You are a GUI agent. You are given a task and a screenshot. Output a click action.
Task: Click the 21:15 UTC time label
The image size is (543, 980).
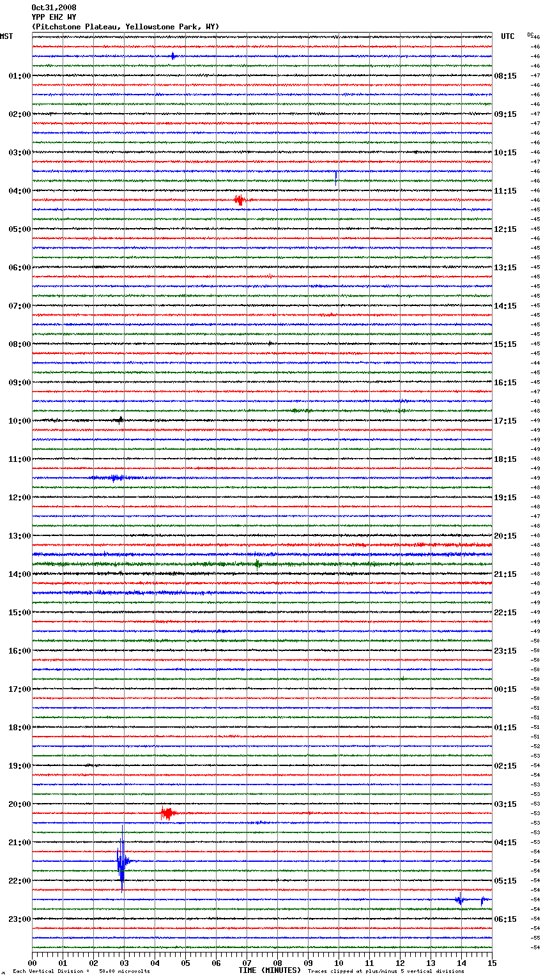click(505, 574)
